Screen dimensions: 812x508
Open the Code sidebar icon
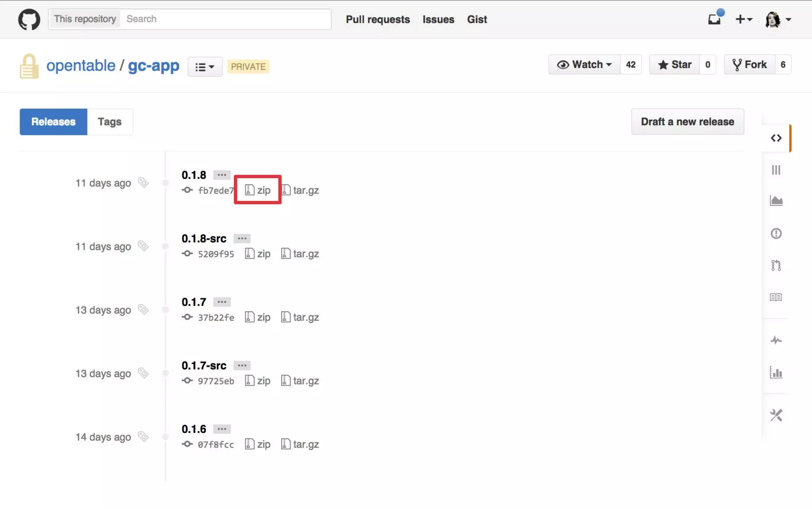click(776, 138)
